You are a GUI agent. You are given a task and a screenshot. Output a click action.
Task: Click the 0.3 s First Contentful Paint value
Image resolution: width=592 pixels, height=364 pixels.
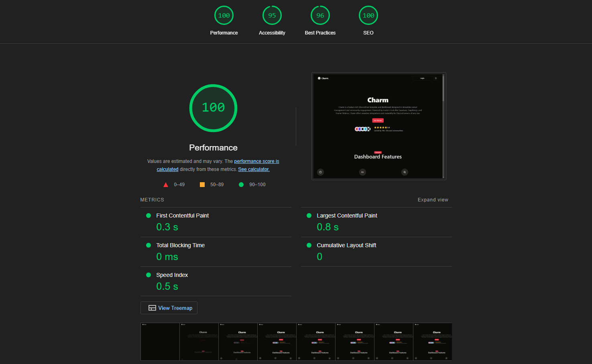(167, 227)
